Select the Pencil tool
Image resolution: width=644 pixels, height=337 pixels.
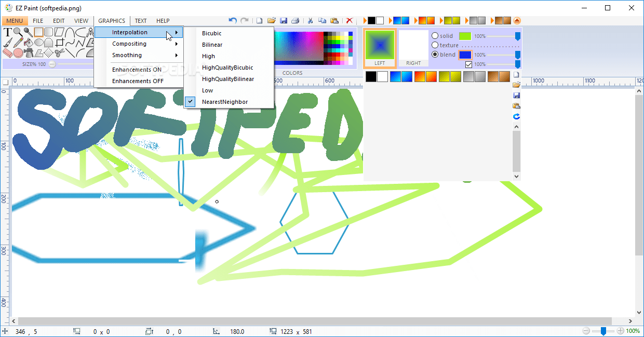(x=17, y=43)
